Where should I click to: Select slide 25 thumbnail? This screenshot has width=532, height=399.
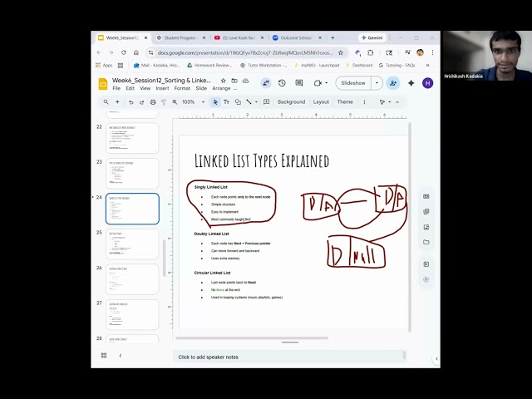click(x=132, y=244)
